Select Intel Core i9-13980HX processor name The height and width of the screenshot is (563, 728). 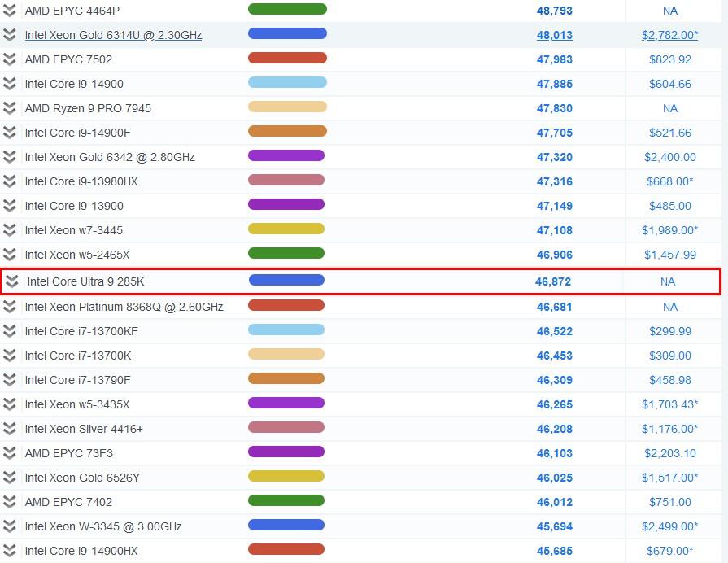(81, 181)
